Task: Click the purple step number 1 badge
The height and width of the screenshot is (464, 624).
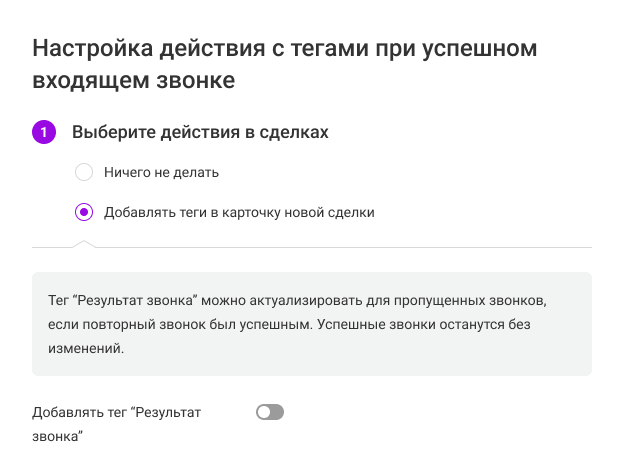Action: [x=44, y=132]
